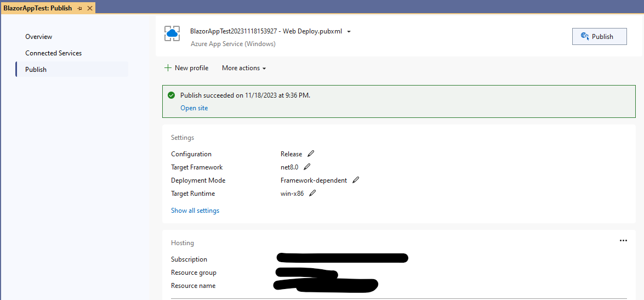Click the Hosting section heading
This screenshot has height=300, width=644.
[183, 243]
